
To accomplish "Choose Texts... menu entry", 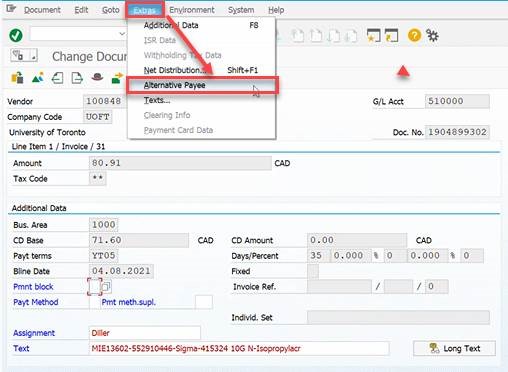I will point(201,100).
